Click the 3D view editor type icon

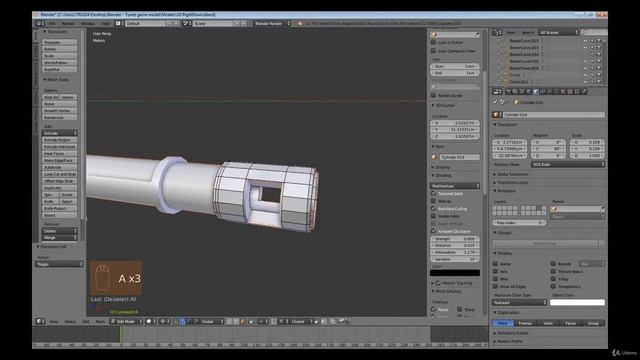(x=40, y=322)
